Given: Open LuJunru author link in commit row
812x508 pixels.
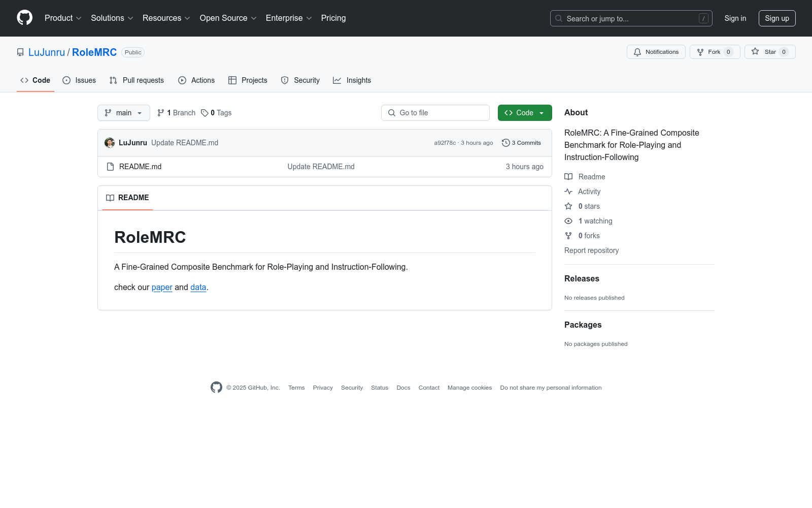Looking at the screenshot, I should click(x=133, y=143).
